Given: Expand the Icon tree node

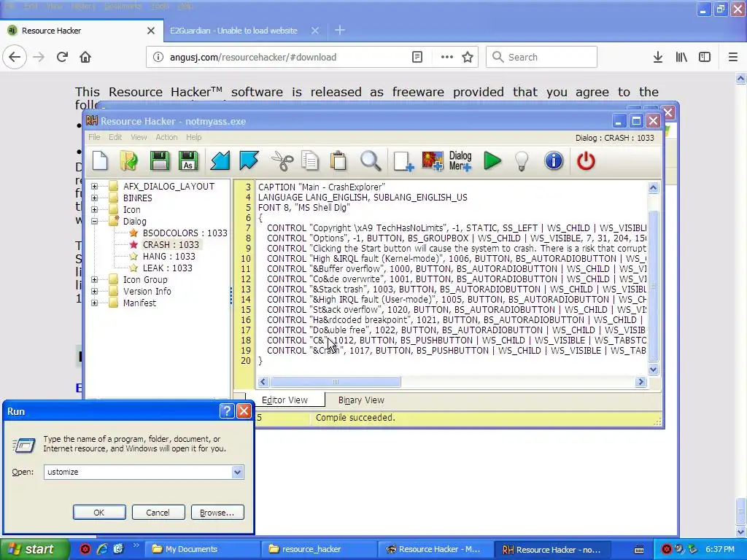Looking at the screenshot, I should (x=94, y=209).
